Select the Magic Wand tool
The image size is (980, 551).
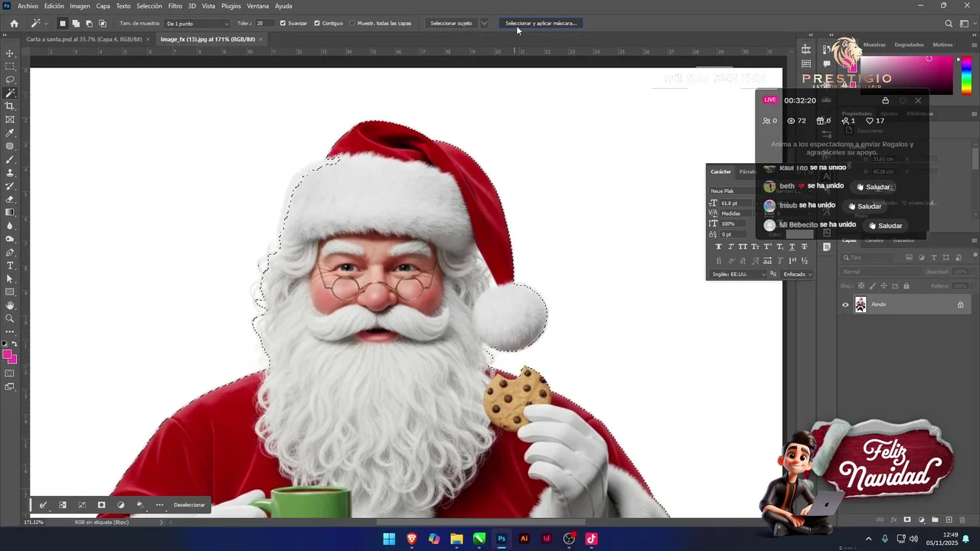point(10,93)
